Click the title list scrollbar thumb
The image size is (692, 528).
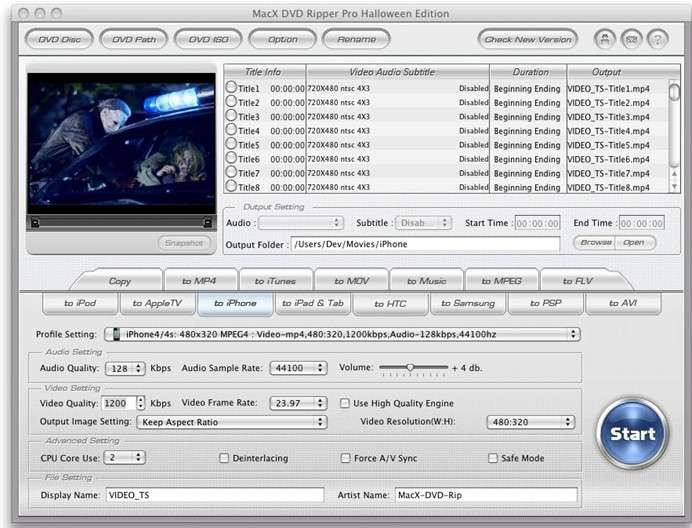coord(674,91)
